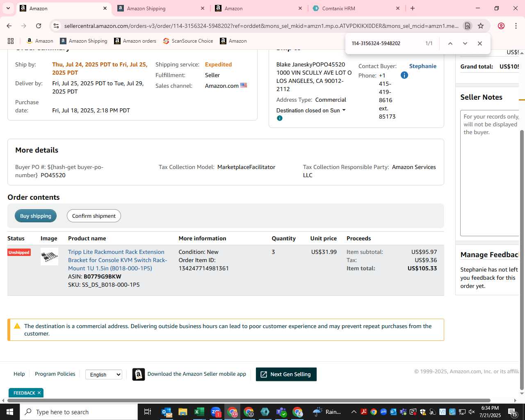Open the new tab plus button
The width and height of the screenshot is (525, 420).
click(413, 8)
